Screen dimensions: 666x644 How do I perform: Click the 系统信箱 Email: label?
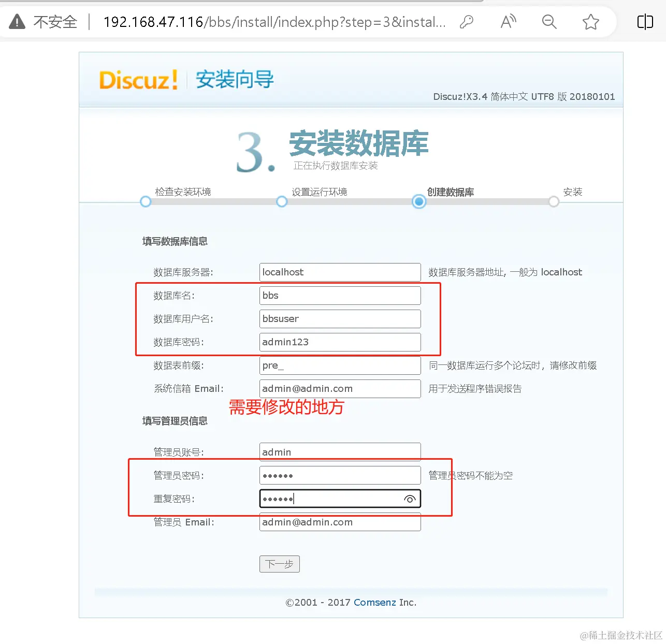coord(189,389)
